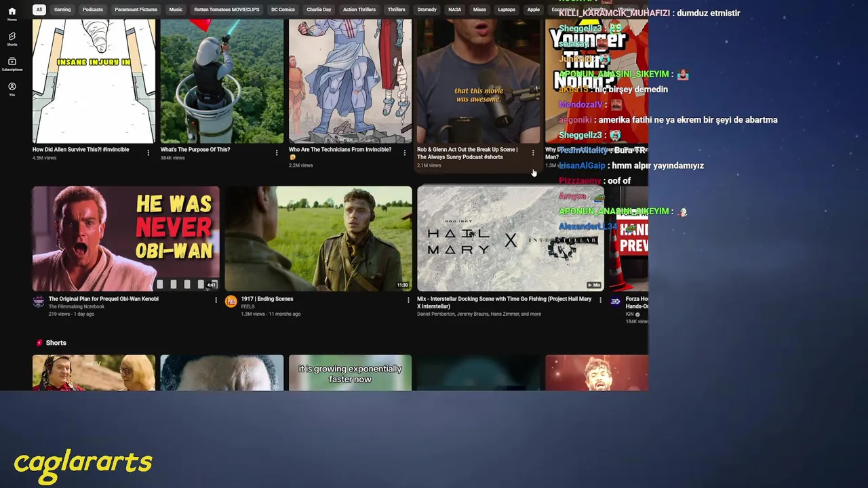Open Hail Mary X Interstellar mix thumbnail
868x488 pixels.
(510, 239)
